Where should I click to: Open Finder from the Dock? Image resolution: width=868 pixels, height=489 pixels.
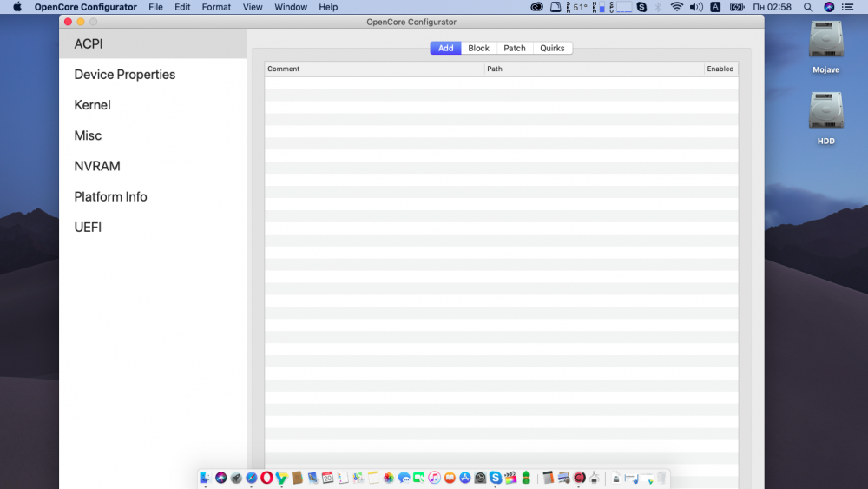tap(206, 478)
